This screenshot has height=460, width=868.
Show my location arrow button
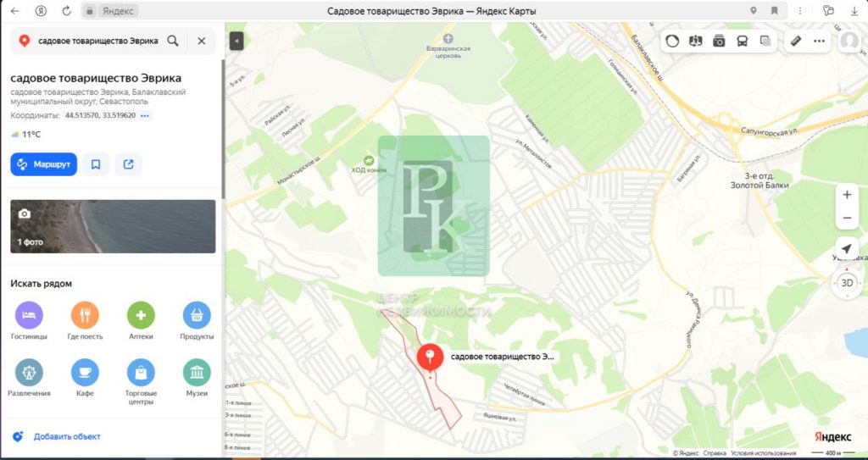coord(847,248)
